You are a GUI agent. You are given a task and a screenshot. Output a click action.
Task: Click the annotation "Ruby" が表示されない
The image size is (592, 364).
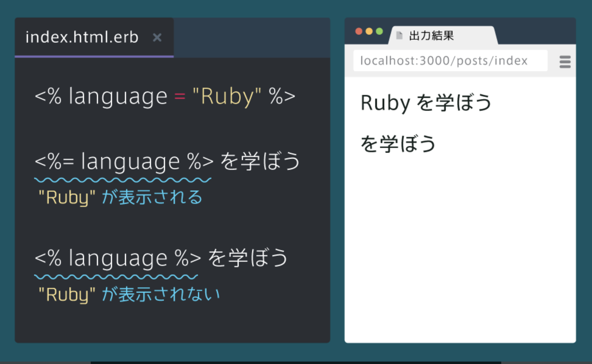(129, 295)
